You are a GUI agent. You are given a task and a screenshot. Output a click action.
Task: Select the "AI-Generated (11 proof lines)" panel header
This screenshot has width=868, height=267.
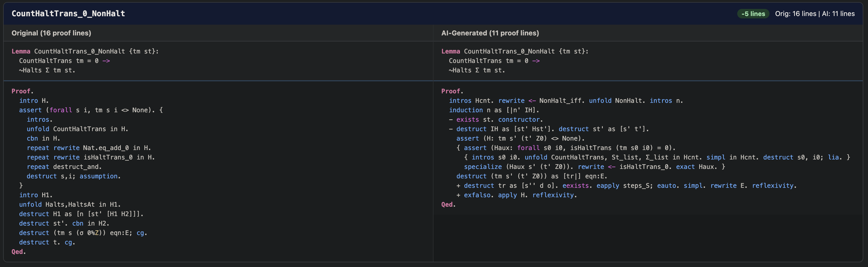click(x=490, y=33)
